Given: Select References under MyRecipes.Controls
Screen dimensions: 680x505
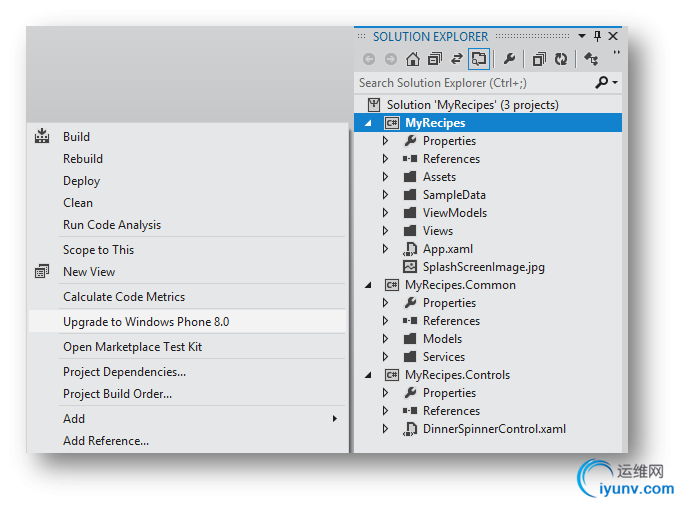Looking at the screenshot, I should [x=451, y=410].
